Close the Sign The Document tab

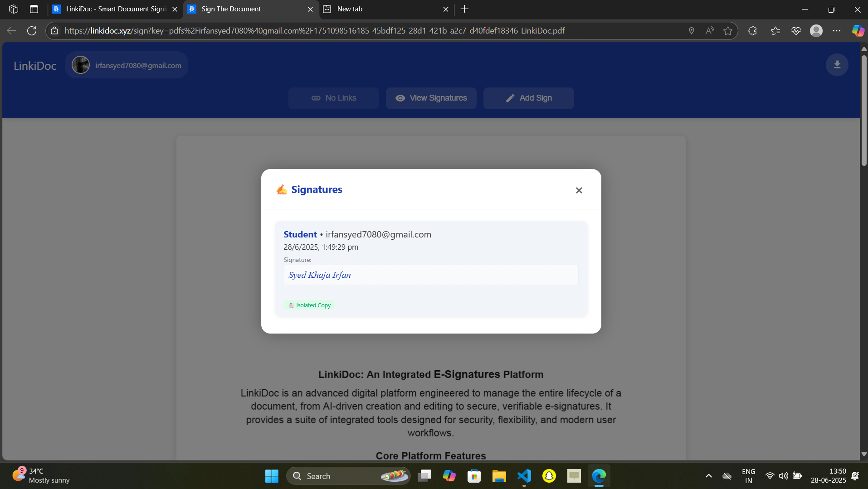coord(310,9)
